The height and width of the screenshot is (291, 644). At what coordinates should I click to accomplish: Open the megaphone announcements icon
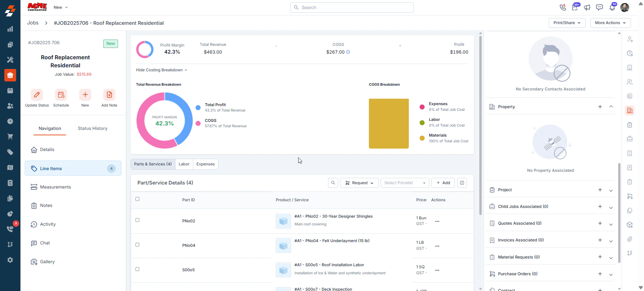587,7
